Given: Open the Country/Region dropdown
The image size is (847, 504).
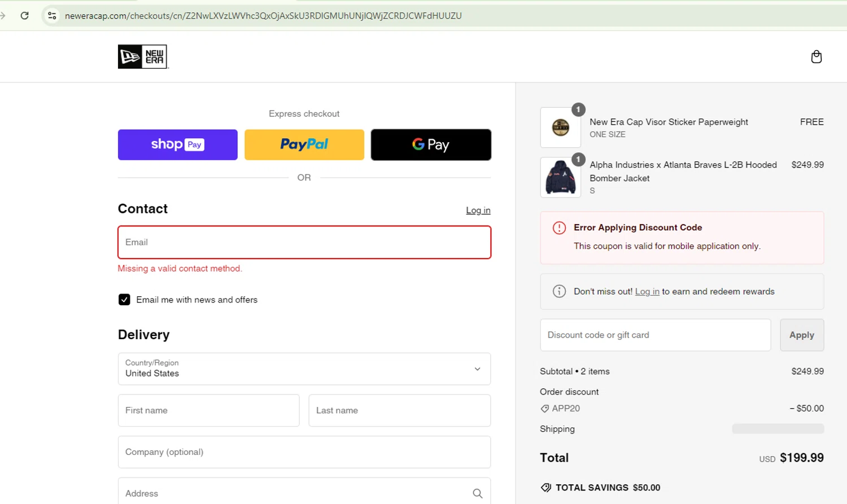Looking at the screenshot, I should coord(304,369).
